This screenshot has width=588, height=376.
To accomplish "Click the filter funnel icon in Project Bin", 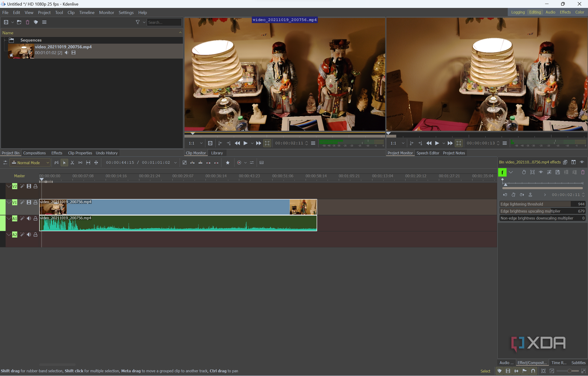I will click(138, 22).
